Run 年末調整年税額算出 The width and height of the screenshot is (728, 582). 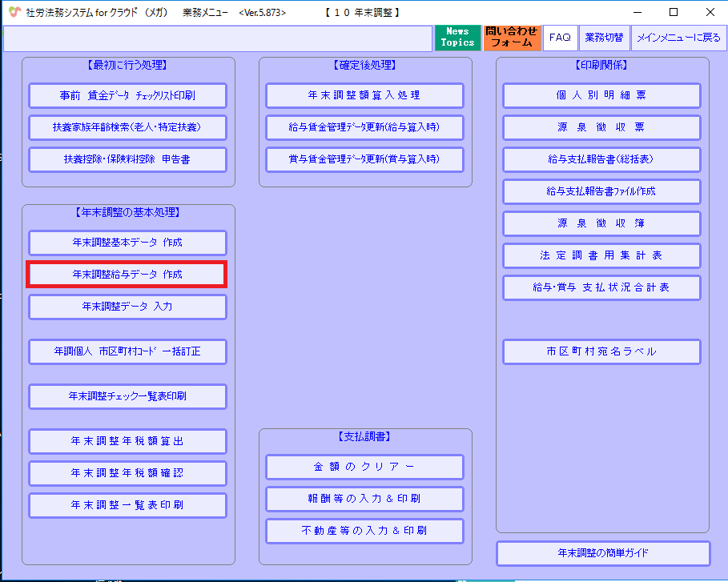coord(127,441)
